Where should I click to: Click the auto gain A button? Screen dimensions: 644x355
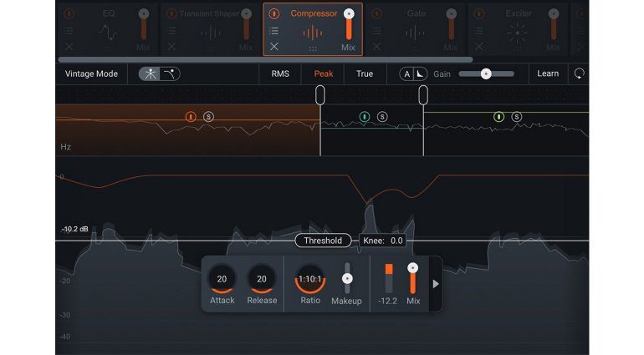[x=406, y=74]
